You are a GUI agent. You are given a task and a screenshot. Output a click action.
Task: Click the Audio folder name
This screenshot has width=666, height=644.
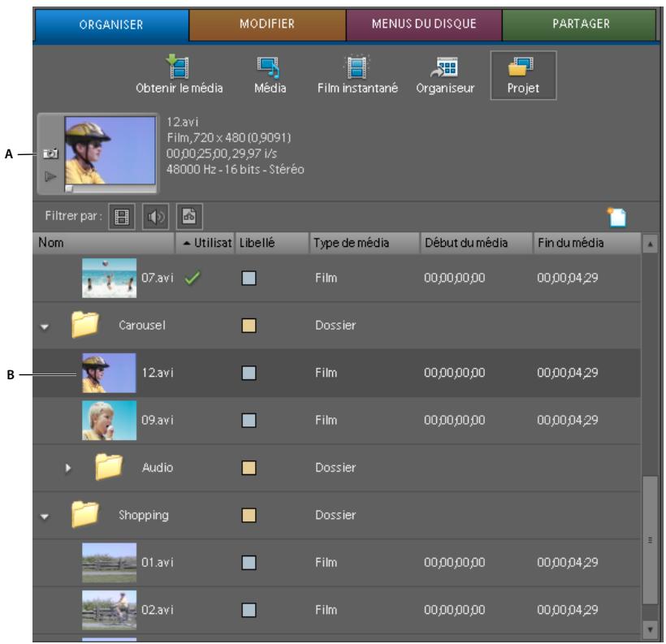pyautogui.click(x=158, y=468)
